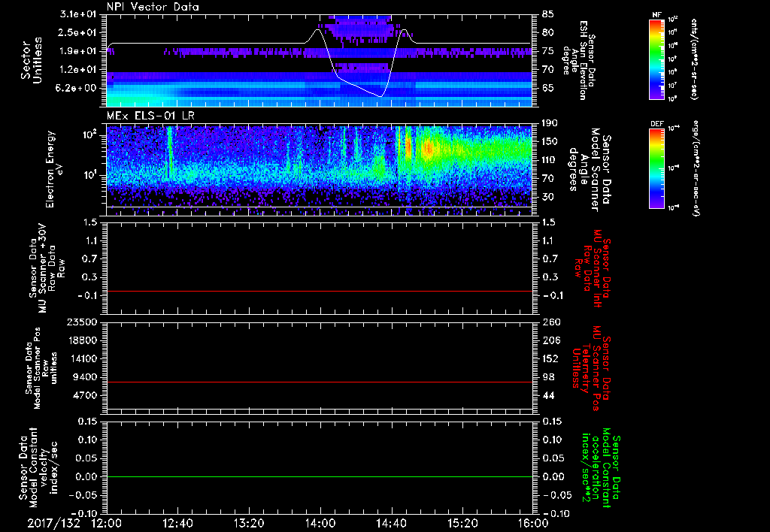
Task: Click the '12:40' time axis label
Action: click(x=177, y=523)
